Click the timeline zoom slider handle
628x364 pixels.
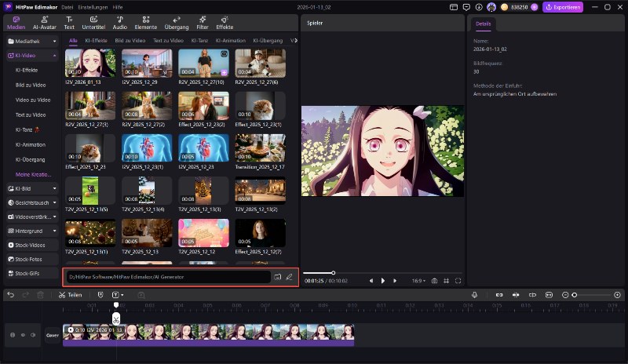[x=575, y=295]
